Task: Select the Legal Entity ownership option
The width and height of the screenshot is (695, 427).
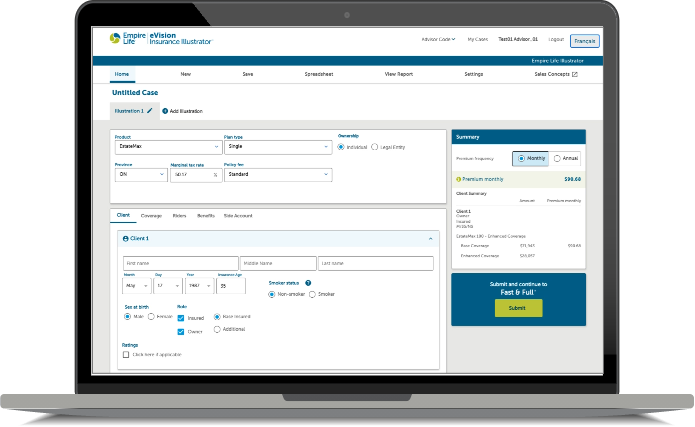Action: click(x=374, y=147)
